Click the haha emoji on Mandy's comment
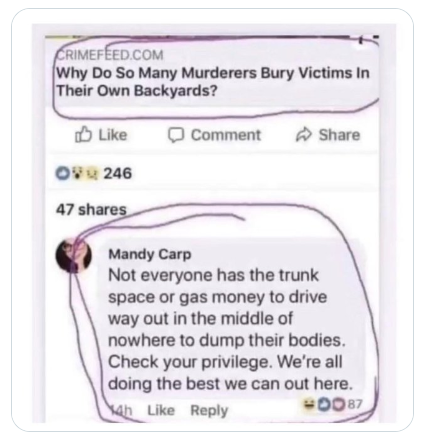422x436 pixels. tap(310, 405)
